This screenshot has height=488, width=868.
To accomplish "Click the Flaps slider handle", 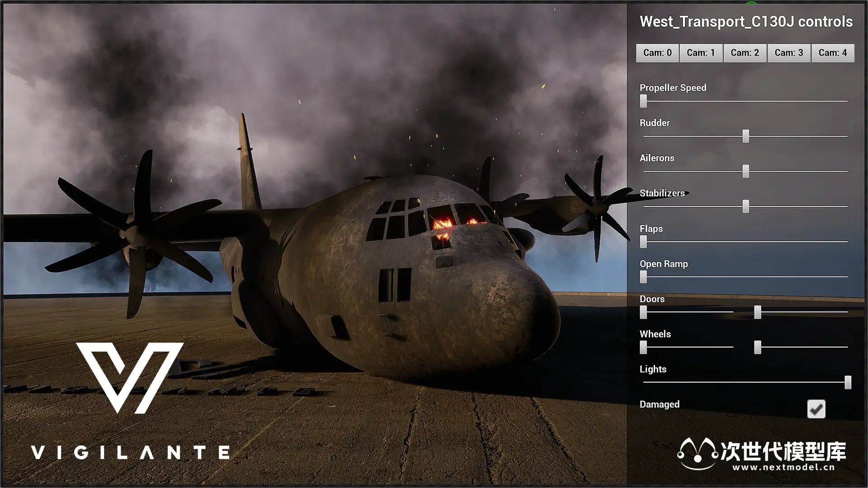I will pos(643,242).
